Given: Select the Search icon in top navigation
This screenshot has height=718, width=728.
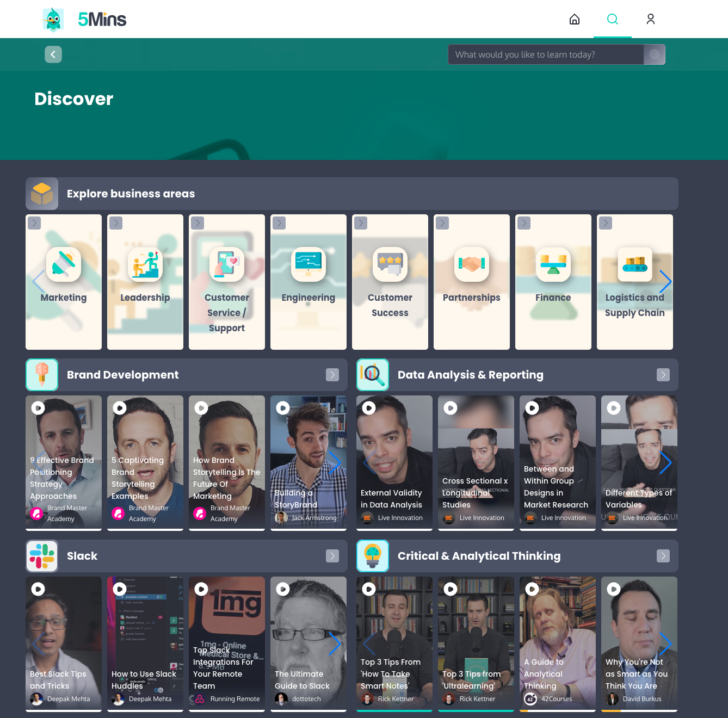Looking at the screenshot, I should click(x=613, y=19).
